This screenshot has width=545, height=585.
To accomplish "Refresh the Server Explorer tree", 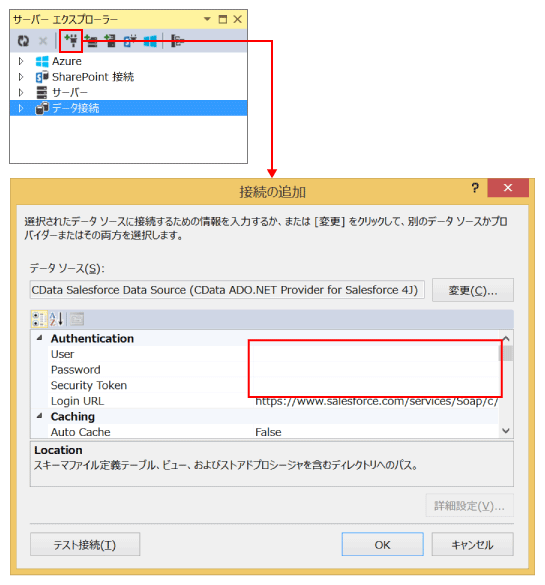I will pos(23,41).
